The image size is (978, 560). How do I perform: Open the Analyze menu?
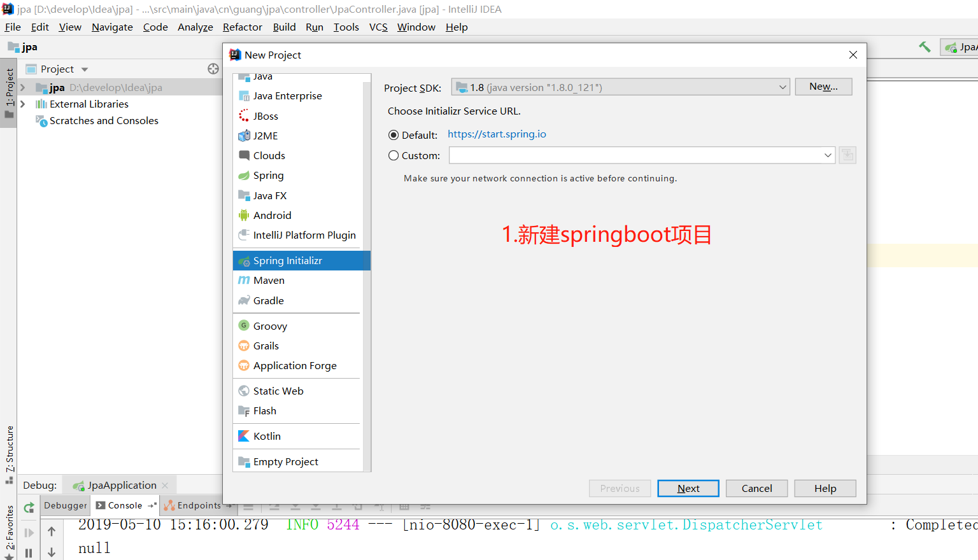coord(195,27)
